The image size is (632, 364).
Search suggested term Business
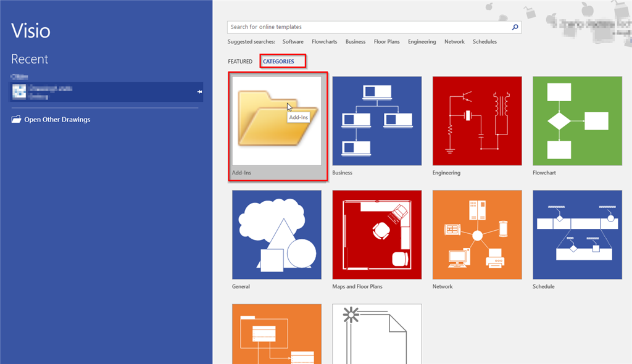point(355,41)
